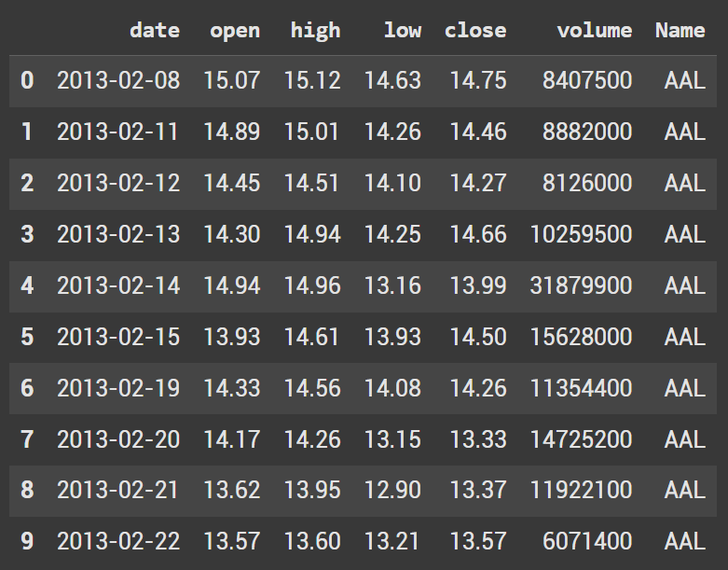This screenshot has width=728, height=570.
Task: Click the high value 15.12
Action: click(x=312, y=80)
